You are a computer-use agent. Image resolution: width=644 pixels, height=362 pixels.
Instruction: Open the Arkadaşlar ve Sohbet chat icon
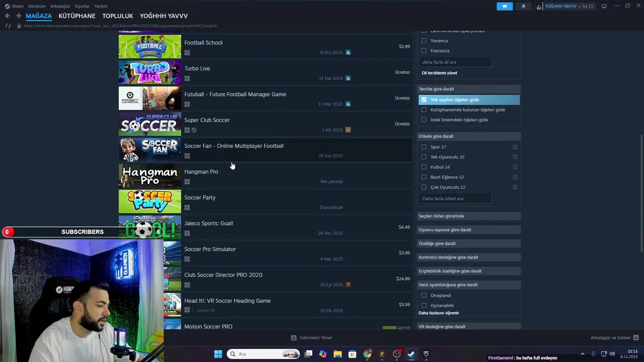635,338
